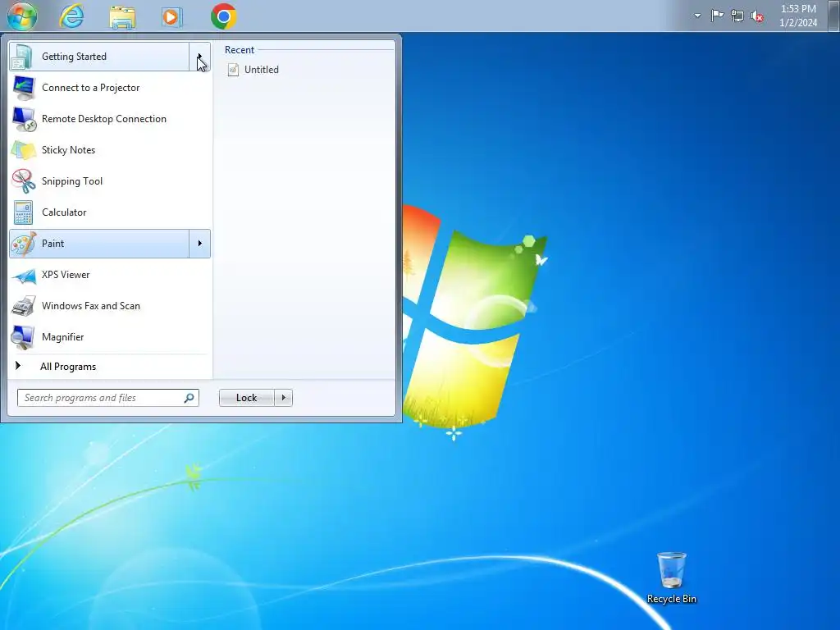Image resolution: width=840 pixels, height=630 pixels.
Task: Launch Remote Desktop Connection via its icon
Action: pyautogui.click(x=23, y=119)
